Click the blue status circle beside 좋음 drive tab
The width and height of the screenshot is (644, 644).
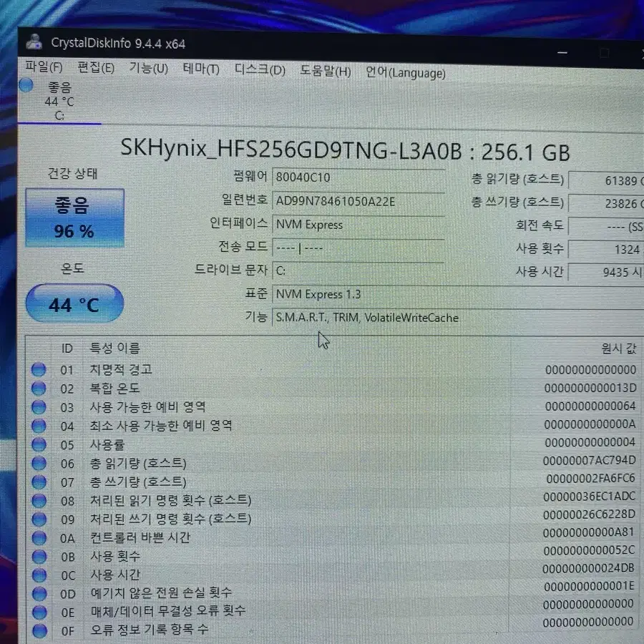(26, 85)
